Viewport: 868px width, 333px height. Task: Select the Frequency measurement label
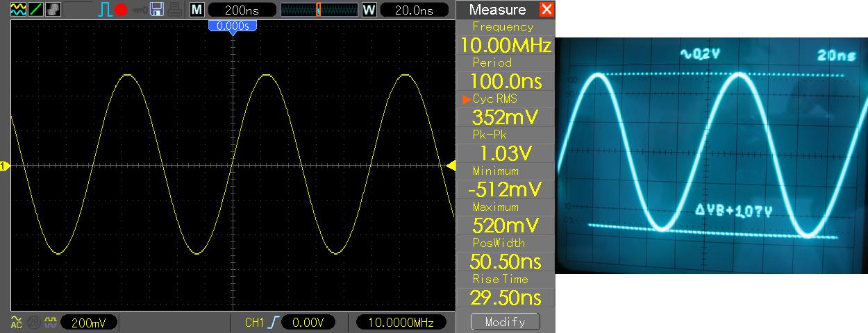click(503, 26)
